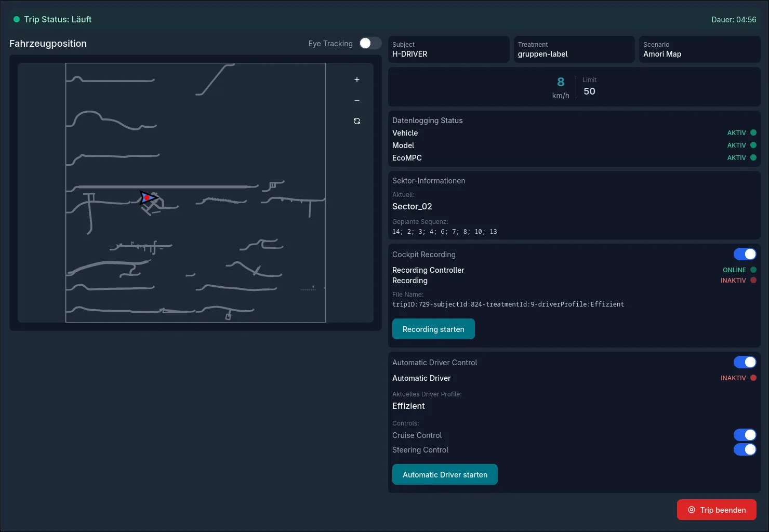The image size is (769, 532).
Task: Click the speed Limit 50 value
Action: 589,91
